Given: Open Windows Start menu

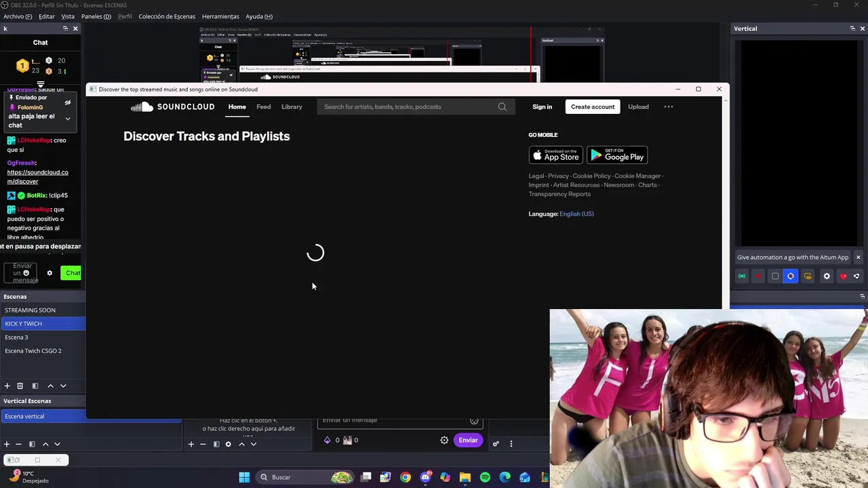Looking at the screenshot, I should pos(244,477).
